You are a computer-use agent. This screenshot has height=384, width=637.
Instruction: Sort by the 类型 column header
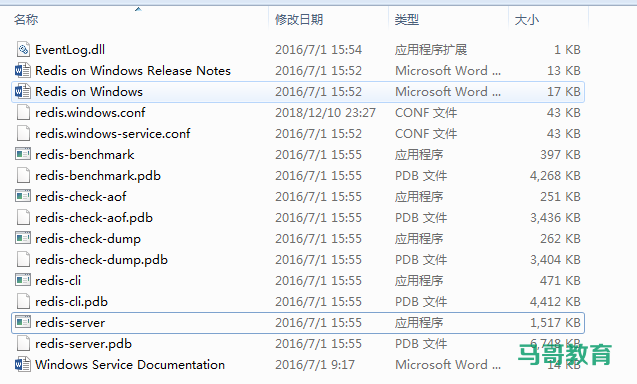point(407,20)
